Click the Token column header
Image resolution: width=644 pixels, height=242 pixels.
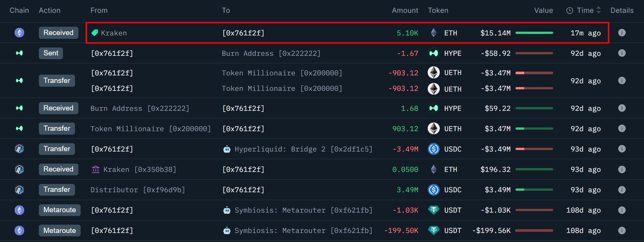tap(438, 11)
